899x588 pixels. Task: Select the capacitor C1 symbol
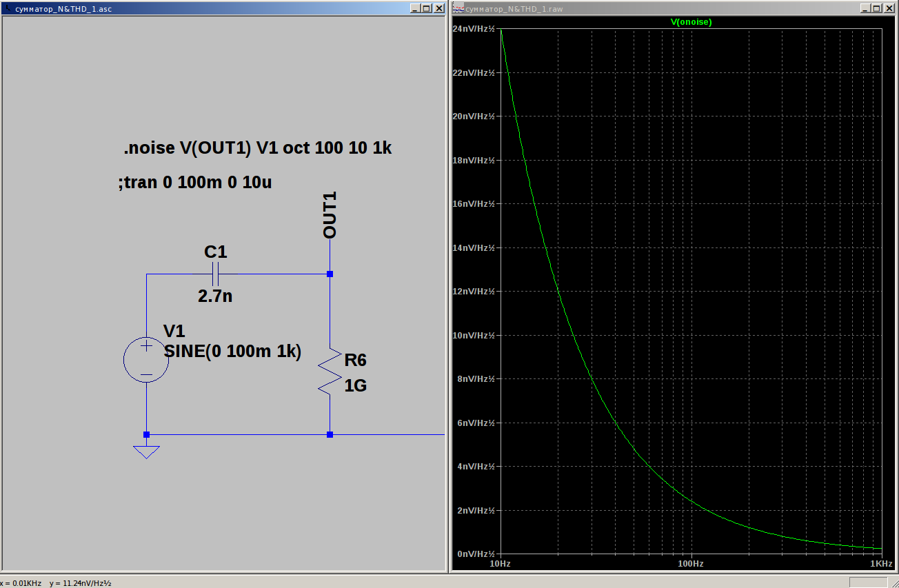pyautogui.click(x=216, y=274)
